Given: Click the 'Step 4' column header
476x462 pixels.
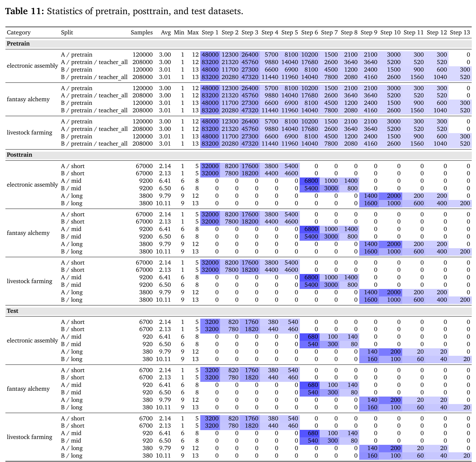Looking at the screenshot, I should [x=270, y=32].
